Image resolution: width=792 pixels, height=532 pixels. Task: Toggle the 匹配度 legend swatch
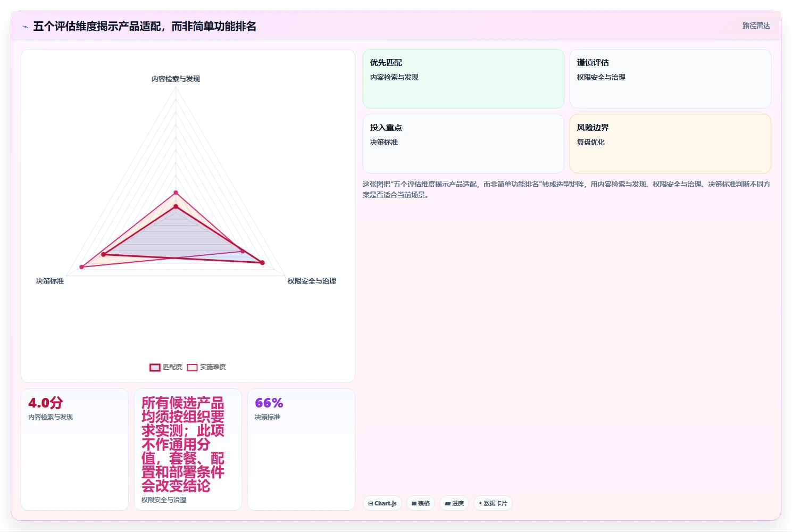[x=155, y=367]
